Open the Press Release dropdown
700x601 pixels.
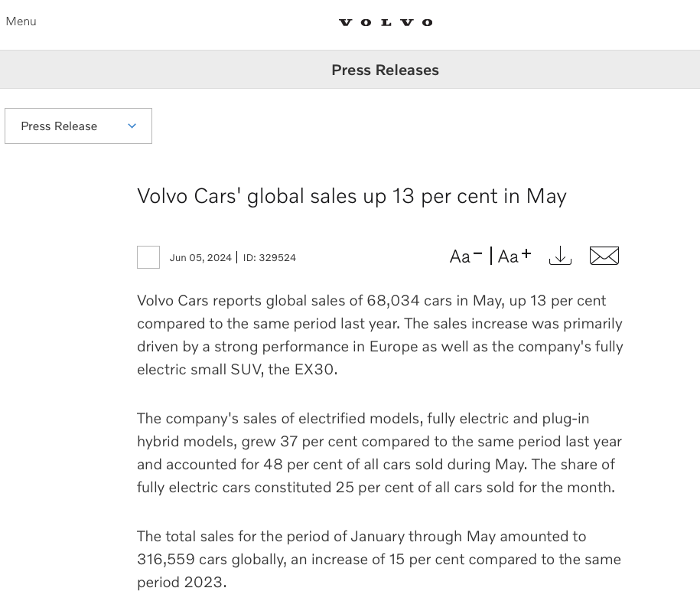click(78, 126)
